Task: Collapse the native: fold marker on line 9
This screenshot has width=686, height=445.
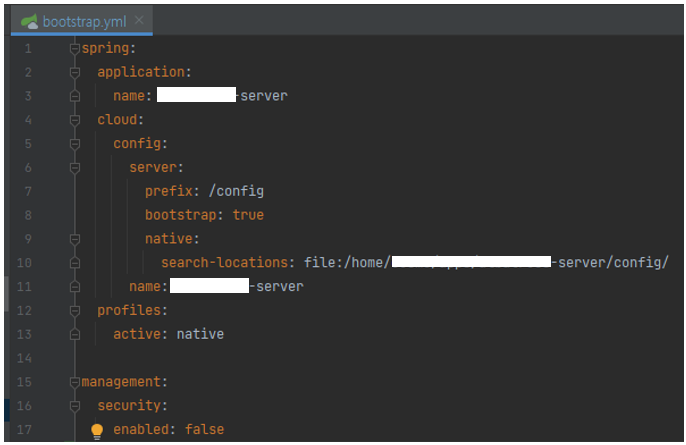Action: pos(75,239)
